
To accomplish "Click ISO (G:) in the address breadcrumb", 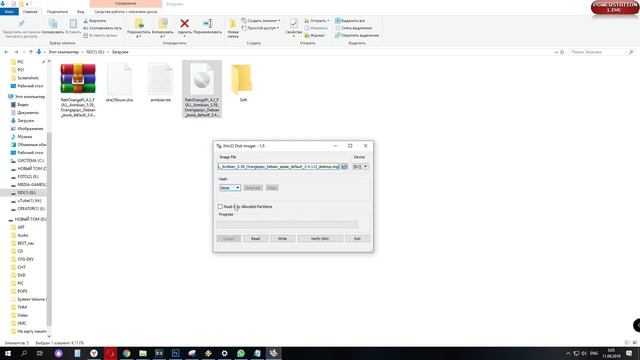I will [95, 52].
